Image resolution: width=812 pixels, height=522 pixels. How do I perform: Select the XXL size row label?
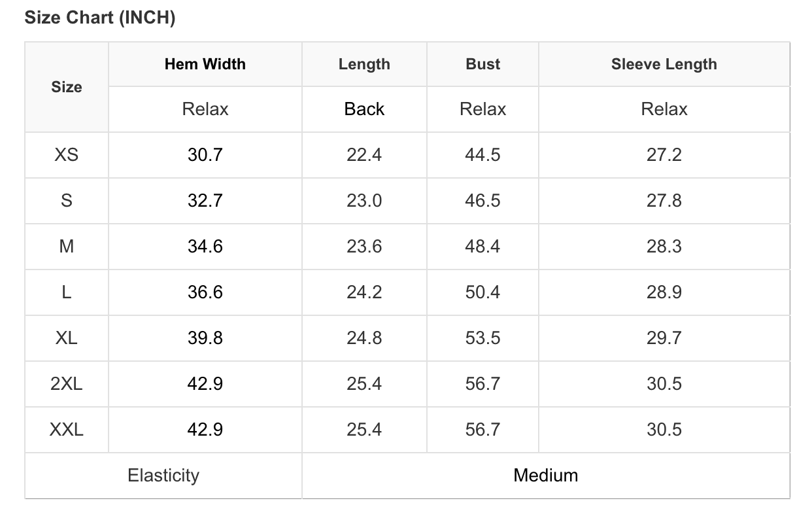coord(67,430)
